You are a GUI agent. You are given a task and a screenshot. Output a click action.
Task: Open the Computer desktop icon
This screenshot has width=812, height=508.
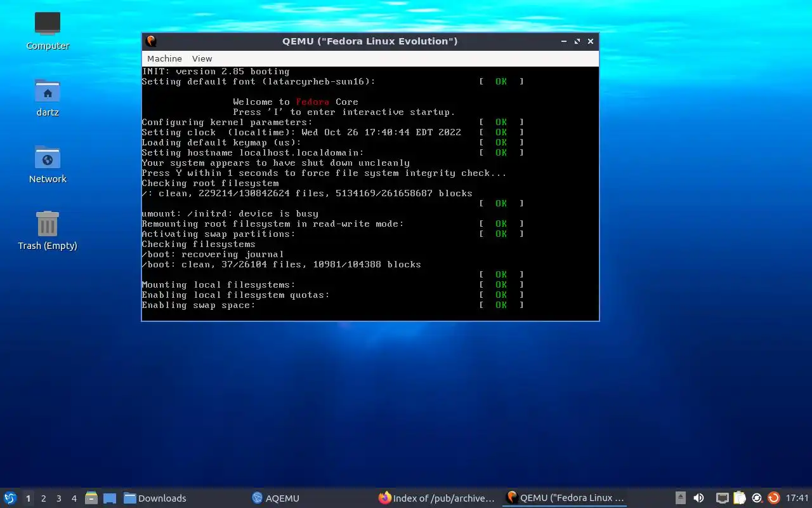[x=48, y=30]
